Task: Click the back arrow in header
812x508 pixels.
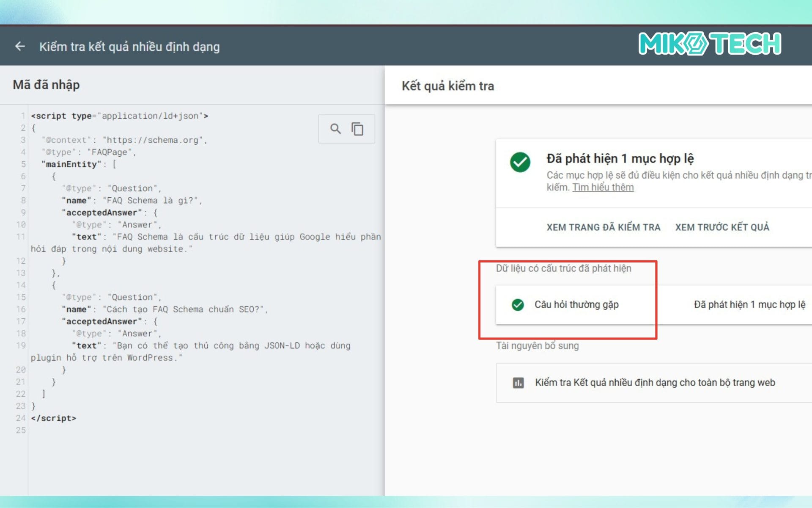Action: tap(20, 46)
